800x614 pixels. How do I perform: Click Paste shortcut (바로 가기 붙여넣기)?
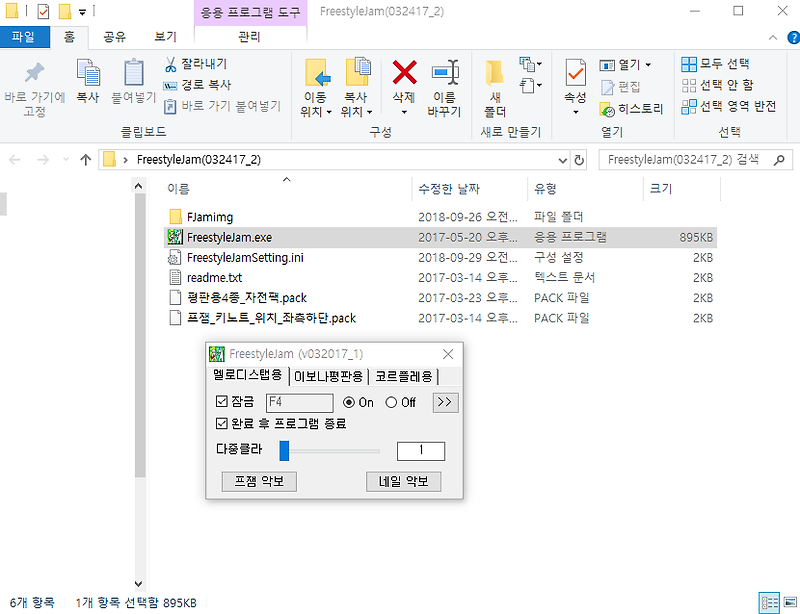point(222,106)
